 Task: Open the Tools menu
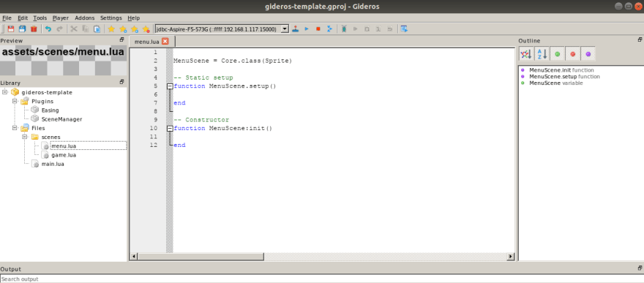(40, 18)
